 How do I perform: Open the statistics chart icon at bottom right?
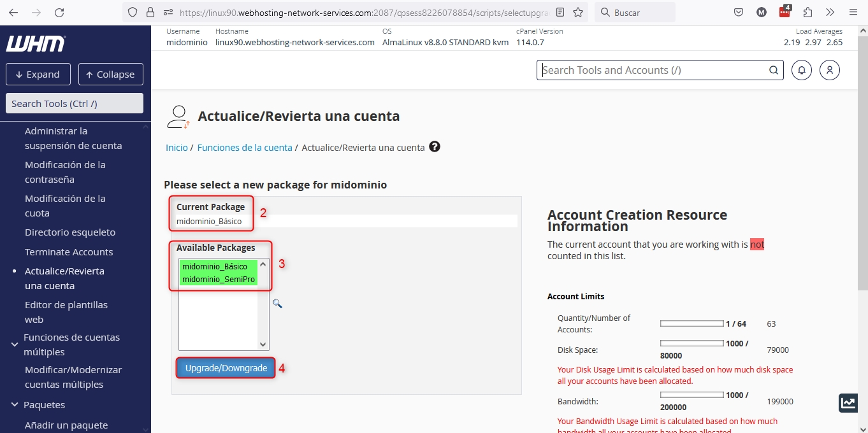tap(848, 402)
